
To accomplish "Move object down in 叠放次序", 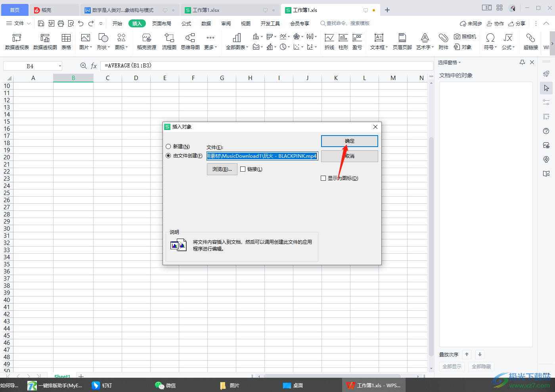I will pos(480,354).
